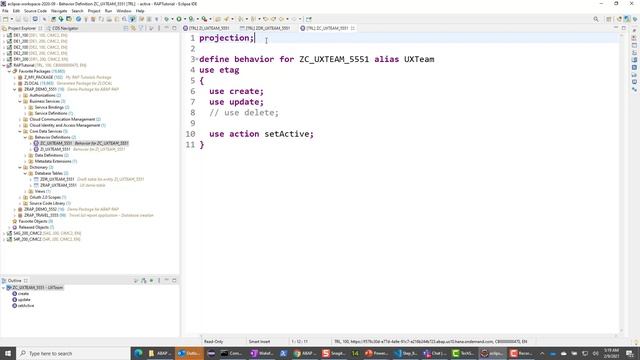Select Data Definitions folder

48,155
